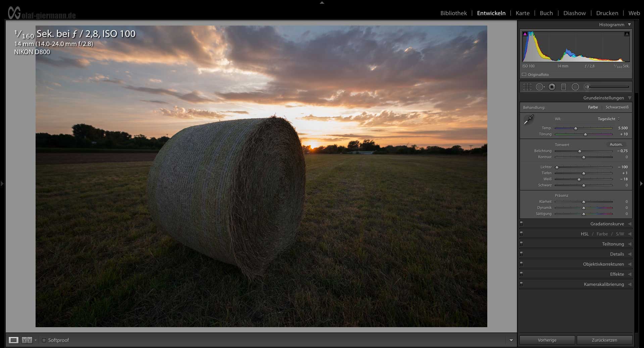Expand the Objektivkorrekturen panel
Viewport: 644px width, 348px height.
[x=603, y=264]
